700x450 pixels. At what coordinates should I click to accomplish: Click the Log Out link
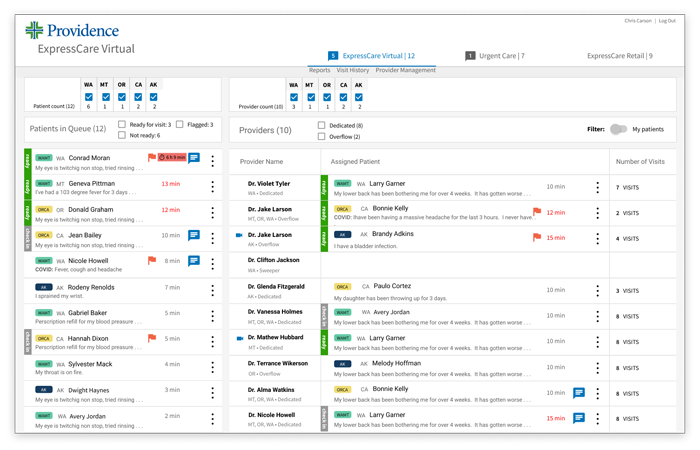click(667, 21)
